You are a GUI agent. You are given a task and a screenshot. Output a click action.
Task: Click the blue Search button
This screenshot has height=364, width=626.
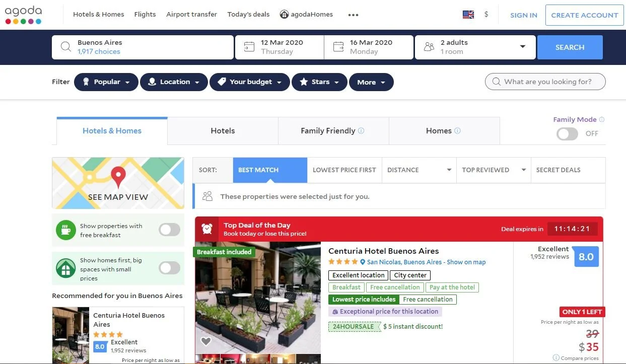pyautogui.click(x=570, y=47)
